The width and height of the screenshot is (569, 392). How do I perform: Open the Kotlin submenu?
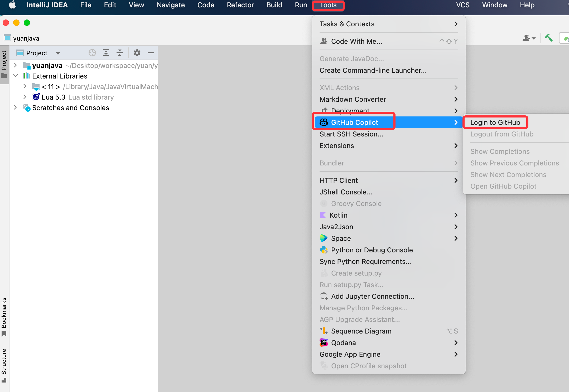389,215
